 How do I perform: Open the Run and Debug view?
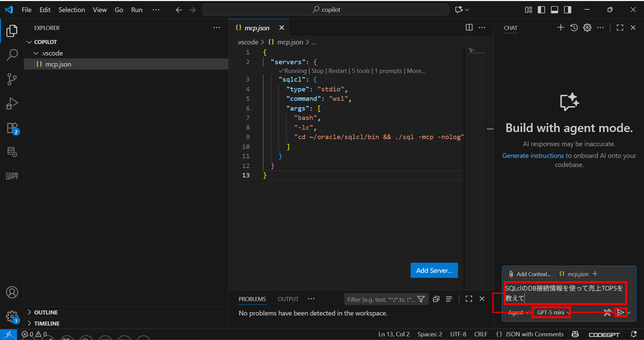tap(12, 103)
